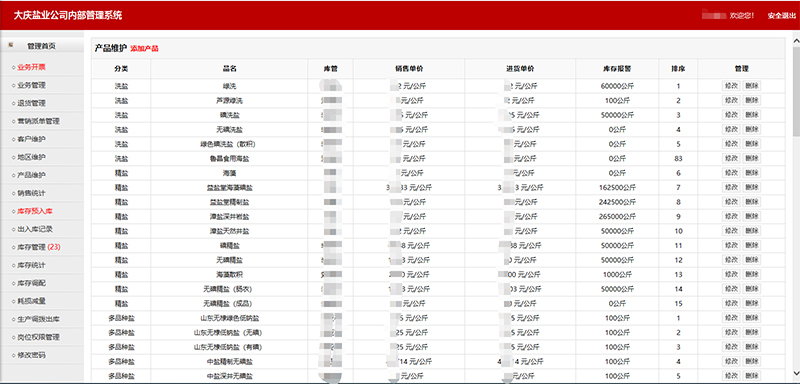Click the scrollbar up arrow
800x384 pixels.
coord(796,40)
